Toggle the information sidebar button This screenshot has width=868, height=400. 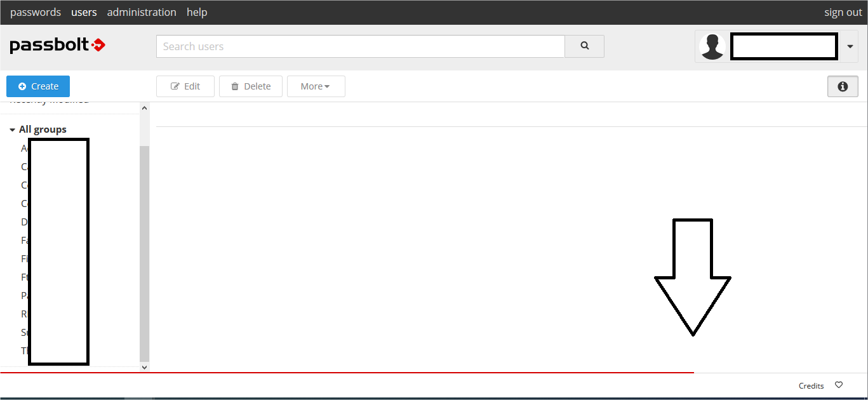click(843, 86)
